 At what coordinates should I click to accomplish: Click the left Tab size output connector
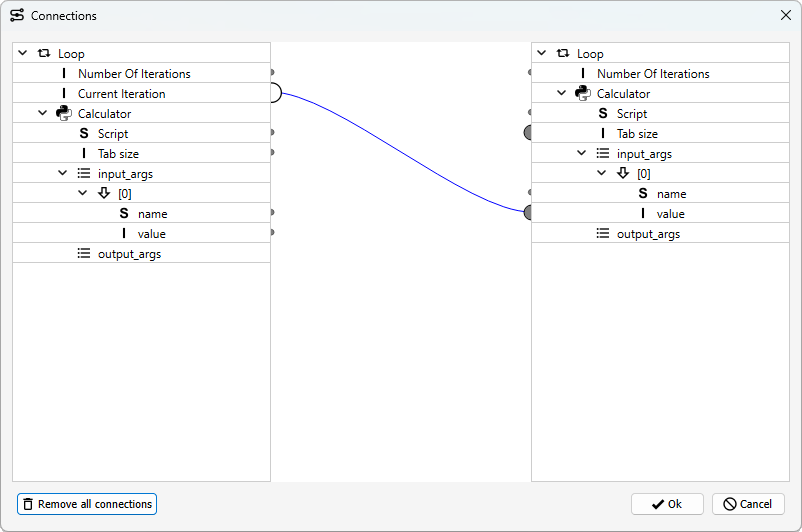click(273, 152)
